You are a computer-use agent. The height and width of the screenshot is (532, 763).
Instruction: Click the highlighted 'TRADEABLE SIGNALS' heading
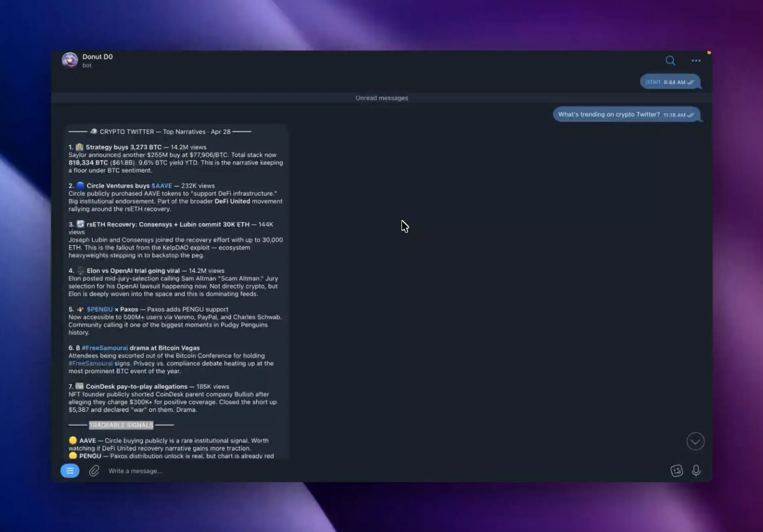coord(121,425)
